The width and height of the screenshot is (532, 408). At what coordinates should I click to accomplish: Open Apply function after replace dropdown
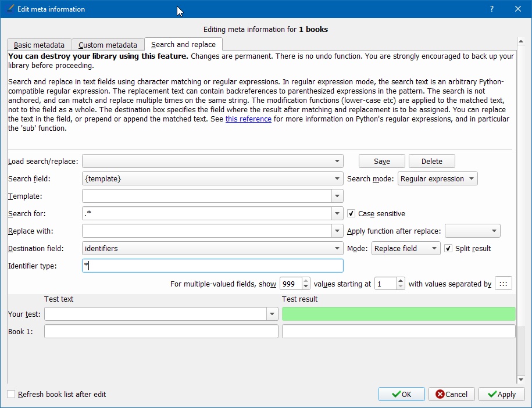pos(472,231)
